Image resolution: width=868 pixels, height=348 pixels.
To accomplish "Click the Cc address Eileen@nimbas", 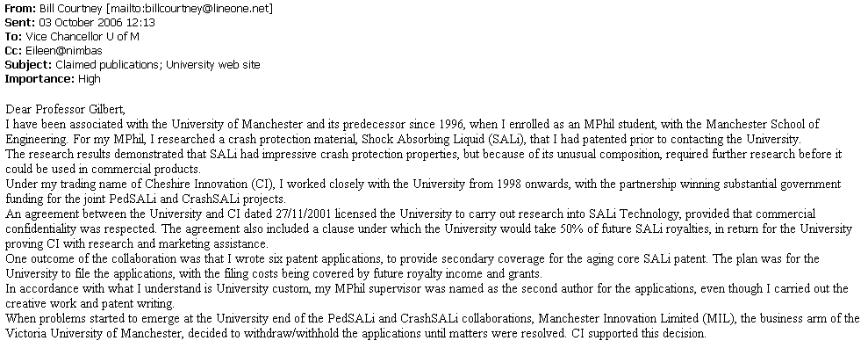I will 63,50.
